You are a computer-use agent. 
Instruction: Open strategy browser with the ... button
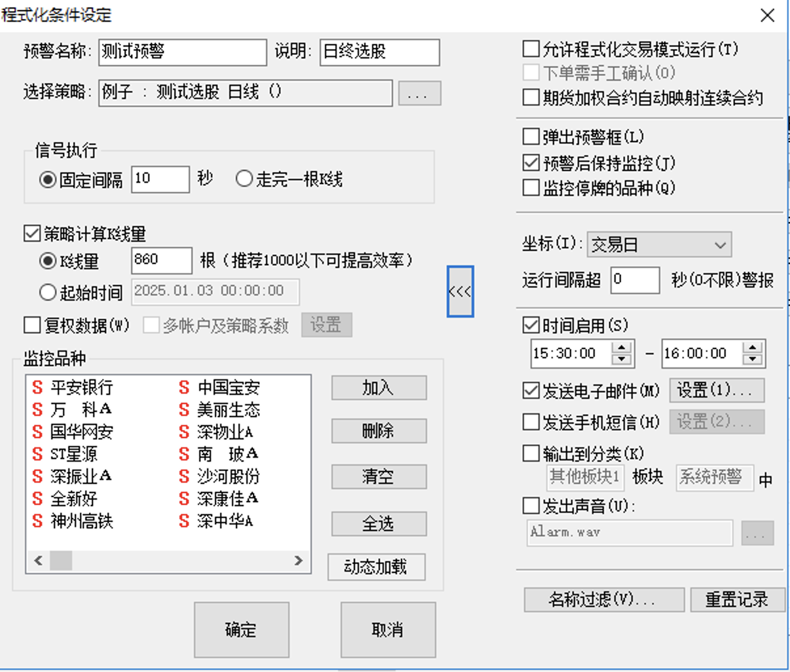click(x=419, y=94)
